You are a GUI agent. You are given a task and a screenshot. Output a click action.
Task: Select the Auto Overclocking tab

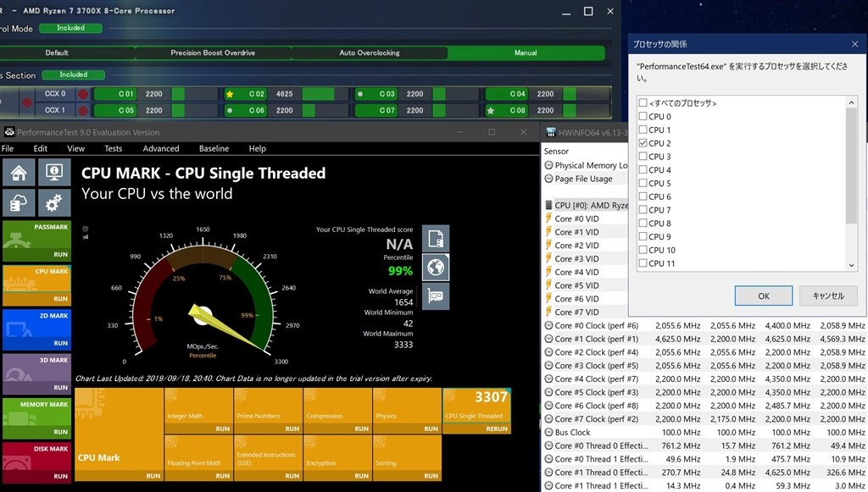(370, 53)
